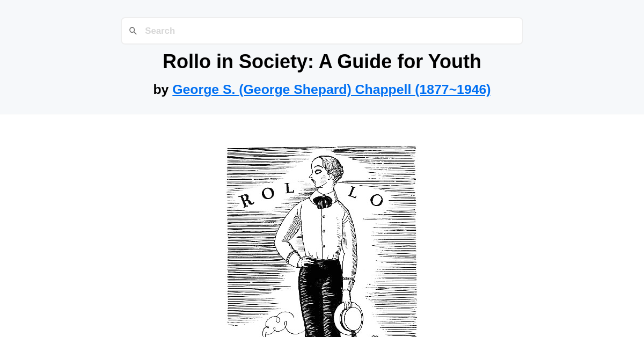
Task: Click the word 'by' before the author name
Action: tap(161, 89)
